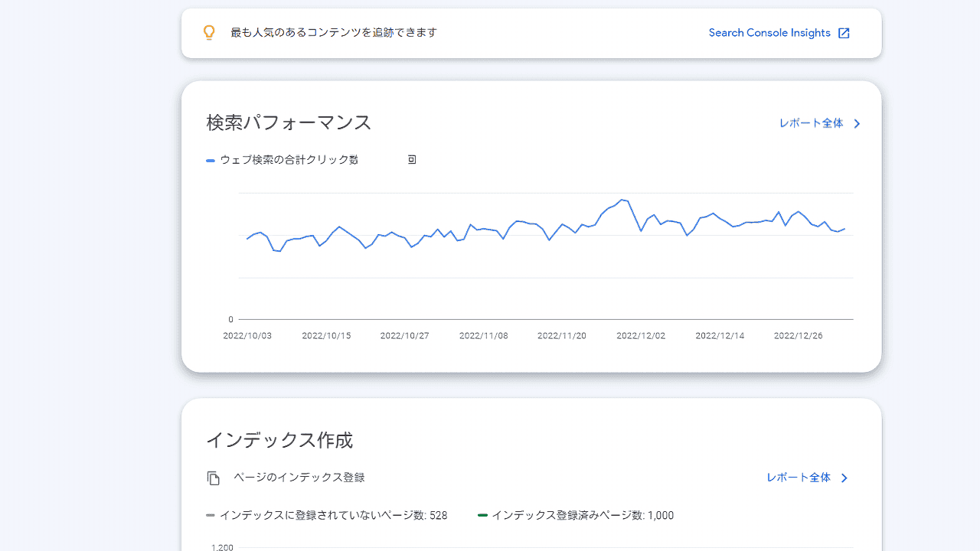This screenshot has height=551, width=980.
Task: Click the gray not-indexed pages legend swatch
Action: (x=211, y=515)
